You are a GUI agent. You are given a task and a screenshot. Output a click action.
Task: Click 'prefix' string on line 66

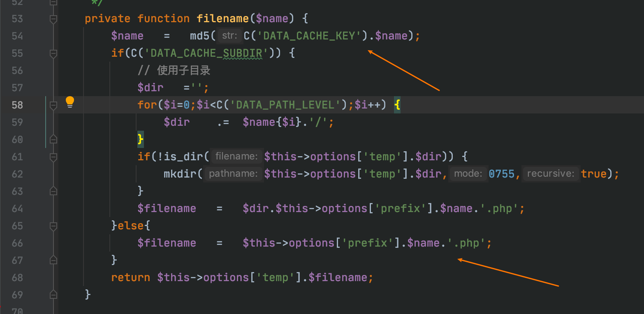click(x=368, y=243)
